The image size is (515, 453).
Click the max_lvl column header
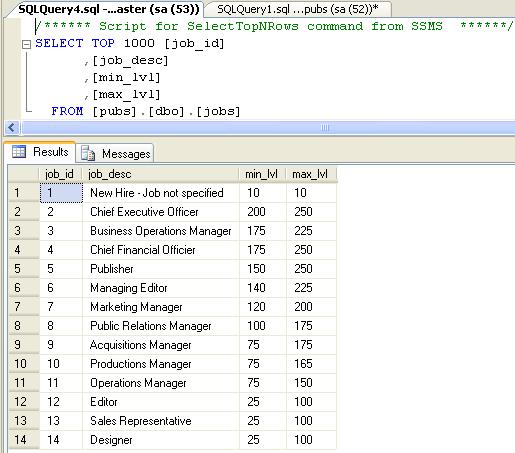click(311, 174)
